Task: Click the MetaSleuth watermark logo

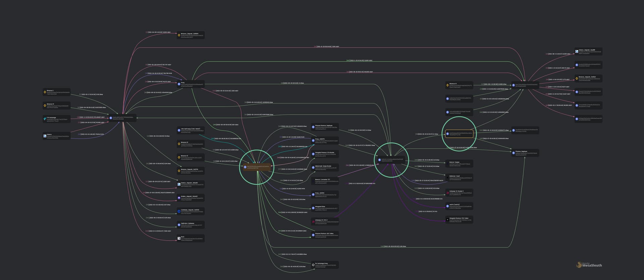Action: [579, 265]
